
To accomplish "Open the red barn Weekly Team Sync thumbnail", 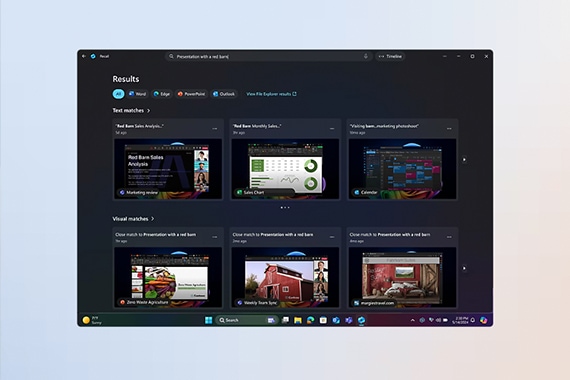I will click(285, 277).
